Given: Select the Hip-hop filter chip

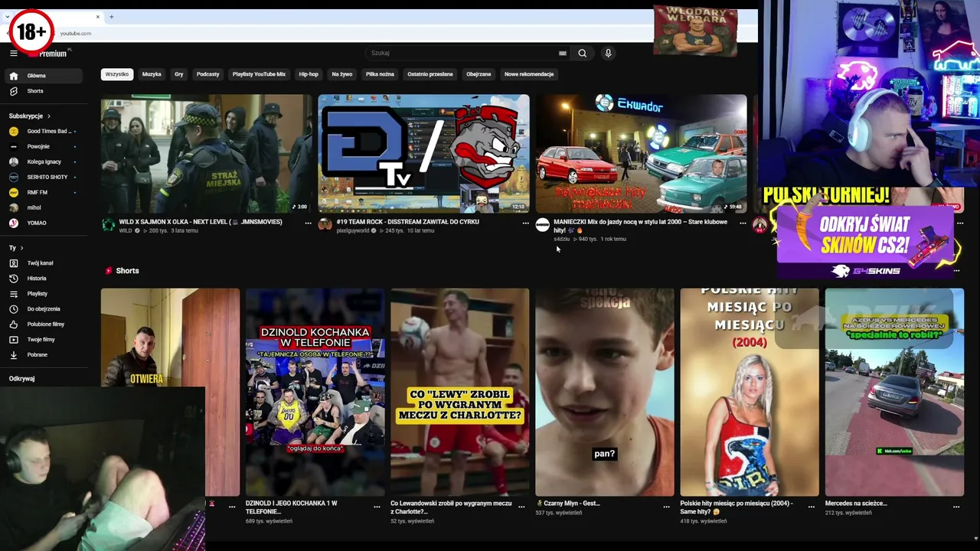Looking at the screenshot, I should coord(309,74).
